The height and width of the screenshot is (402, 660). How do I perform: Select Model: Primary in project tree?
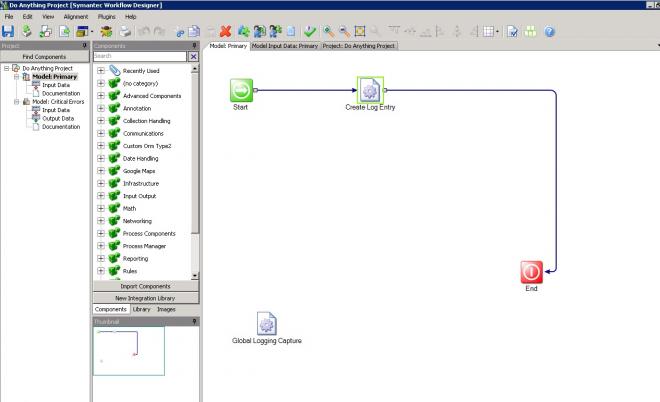(55, 77)
